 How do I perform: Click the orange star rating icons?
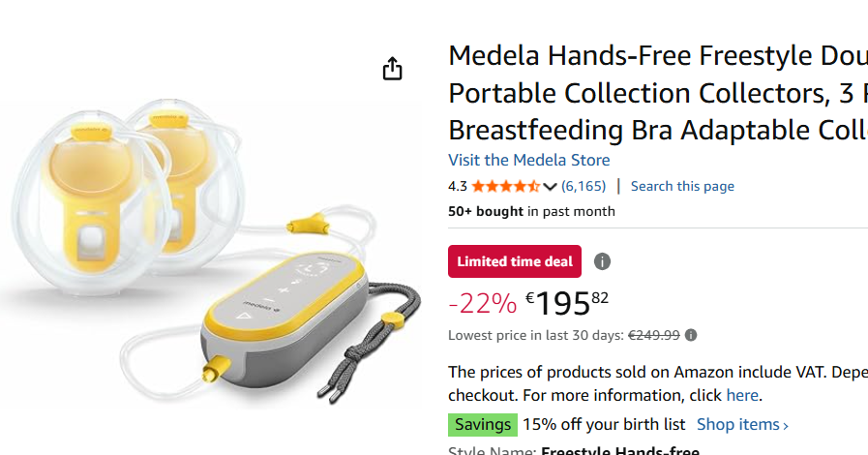(x=506, y=186)
